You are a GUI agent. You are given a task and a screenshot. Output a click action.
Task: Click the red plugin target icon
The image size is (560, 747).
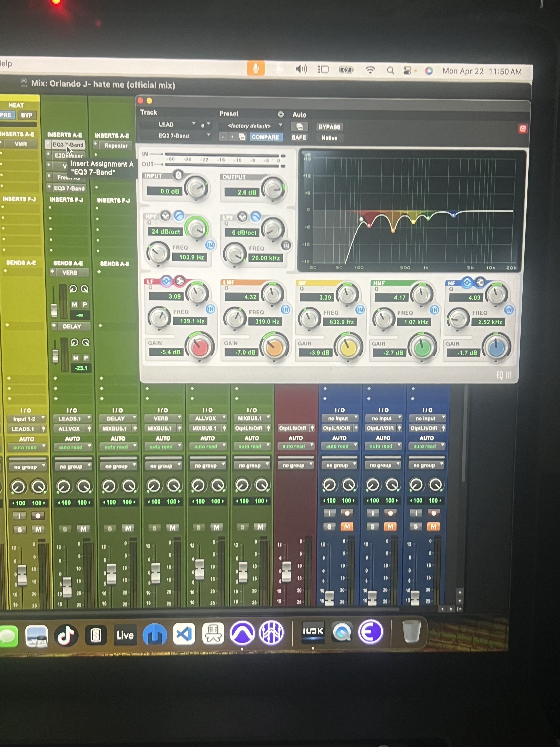tap(523, 129)
